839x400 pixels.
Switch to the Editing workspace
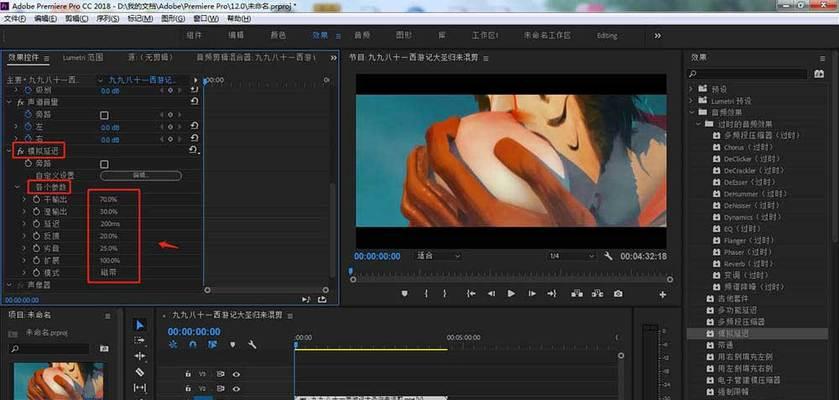pos(607,36)
